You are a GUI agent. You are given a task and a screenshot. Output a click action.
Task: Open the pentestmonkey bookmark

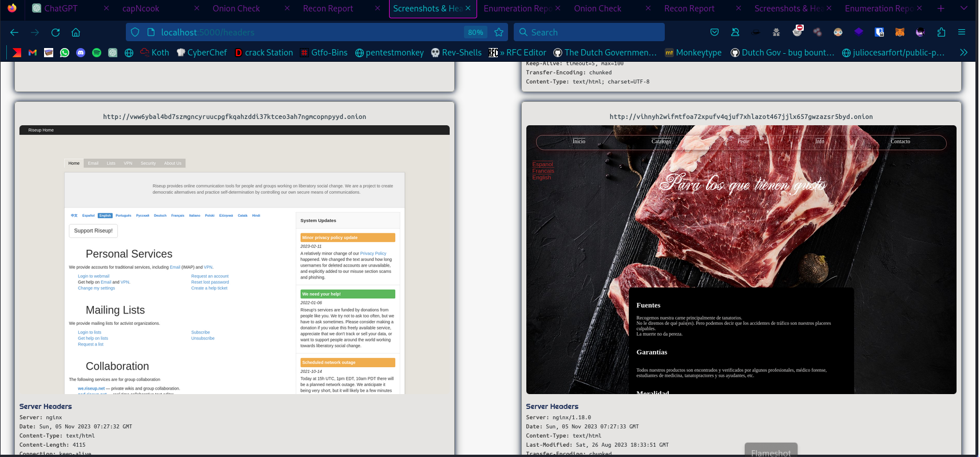pyautogui.click(x=389, y=53)
